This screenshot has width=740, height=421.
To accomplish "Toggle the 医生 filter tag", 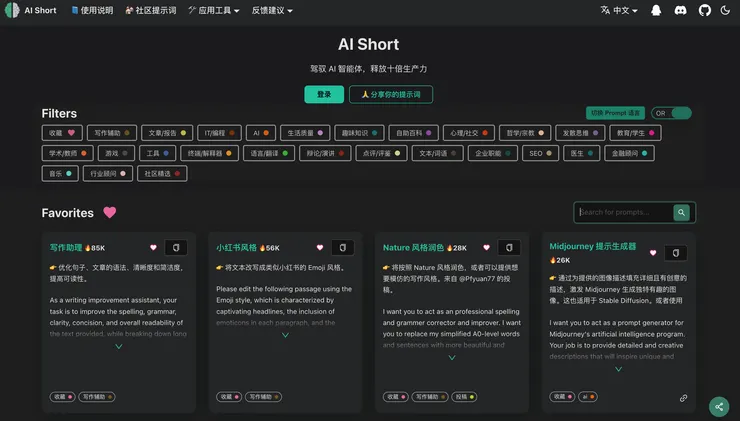I will pos(581,153).
